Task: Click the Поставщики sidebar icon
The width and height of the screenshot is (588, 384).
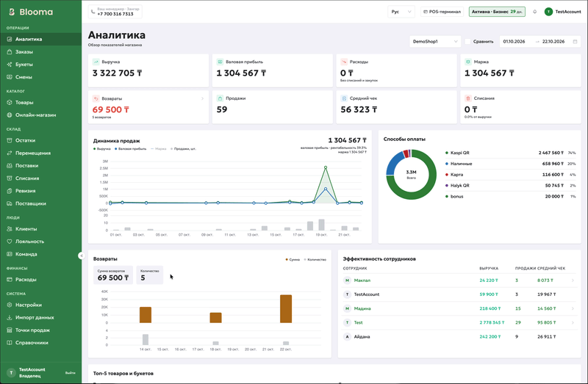Action: (10, 203)
